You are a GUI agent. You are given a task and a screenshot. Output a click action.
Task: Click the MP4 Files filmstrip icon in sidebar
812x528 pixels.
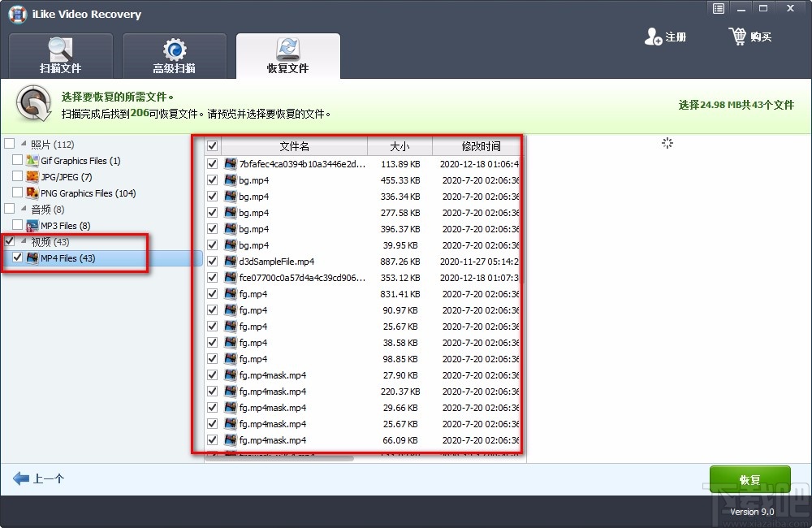click(x=31, y=258)
